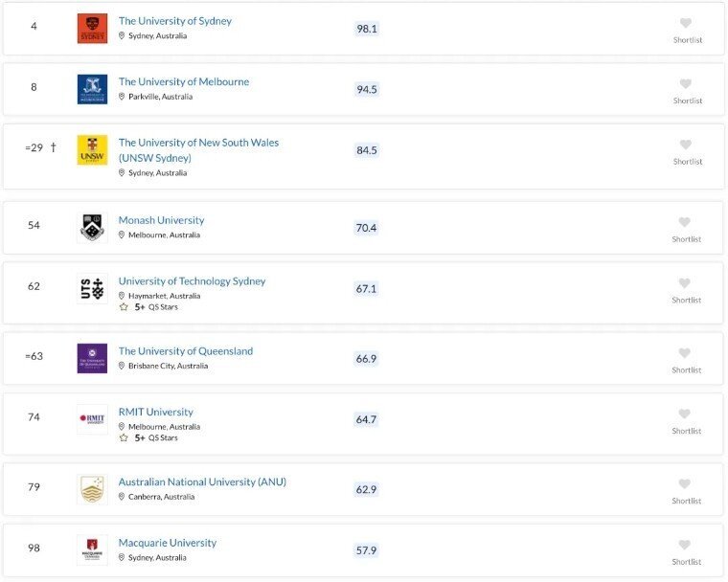Click UNSW yellow logo thumbnail
Image resolution: width=728 pixels, height=582 pixels.
92,150
